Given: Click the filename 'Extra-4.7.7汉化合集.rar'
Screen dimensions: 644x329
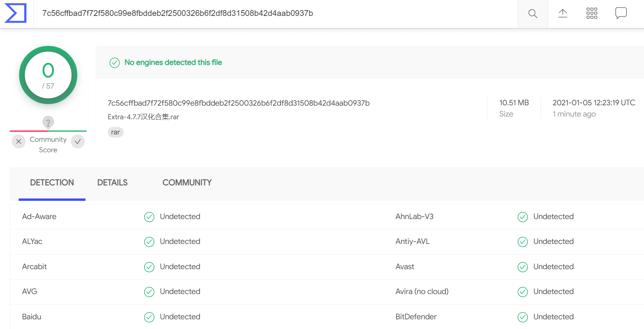Looking at the screenshot, I should 143,117.
